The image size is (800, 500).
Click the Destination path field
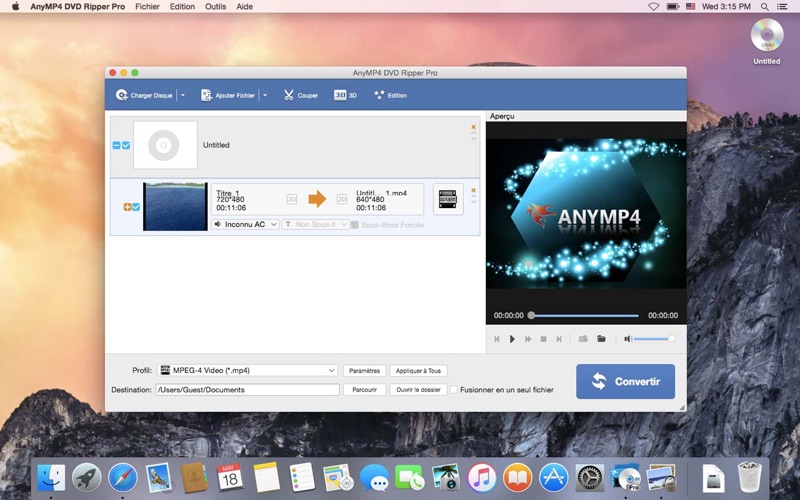[x=247, y=390]
